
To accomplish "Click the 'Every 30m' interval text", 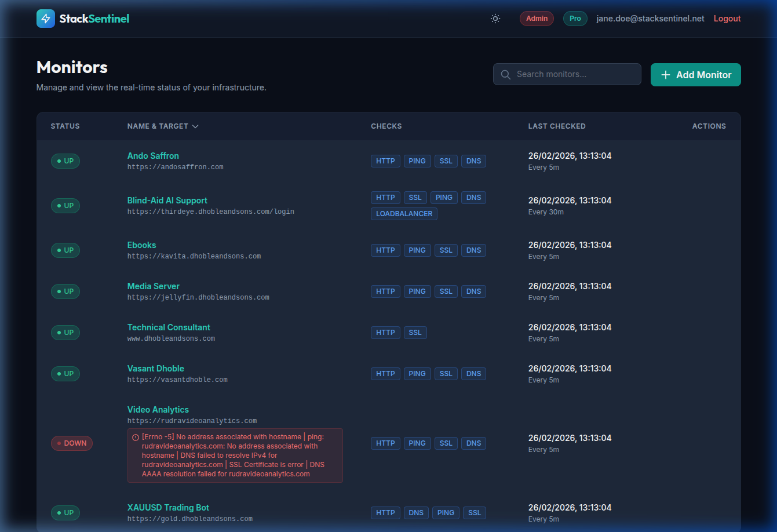I will coord(546,212).
